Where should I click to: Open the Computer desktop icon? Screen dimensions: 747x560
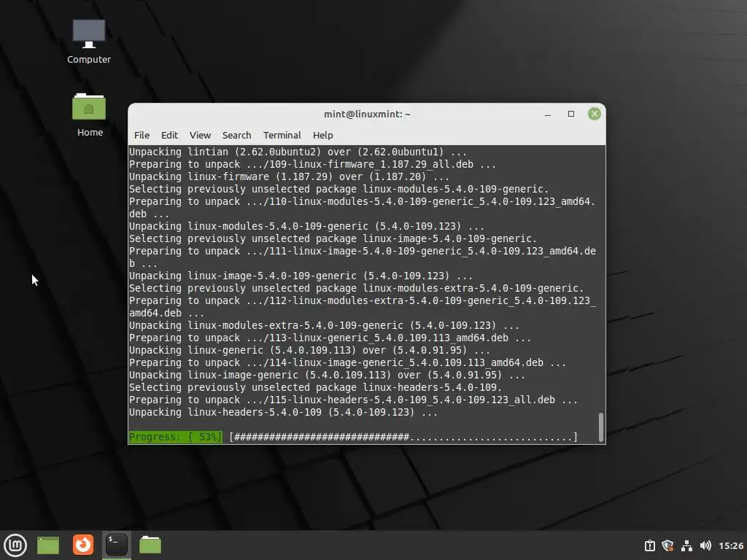pyautogui.click(x=88, y=42)
